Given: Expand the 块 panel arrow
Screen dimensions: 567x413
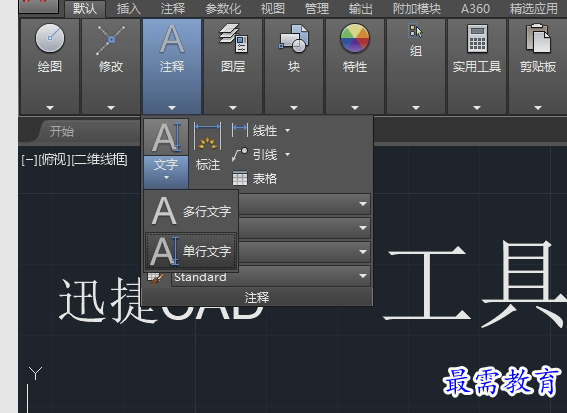Looking at the screenshot, I should 294,108.
